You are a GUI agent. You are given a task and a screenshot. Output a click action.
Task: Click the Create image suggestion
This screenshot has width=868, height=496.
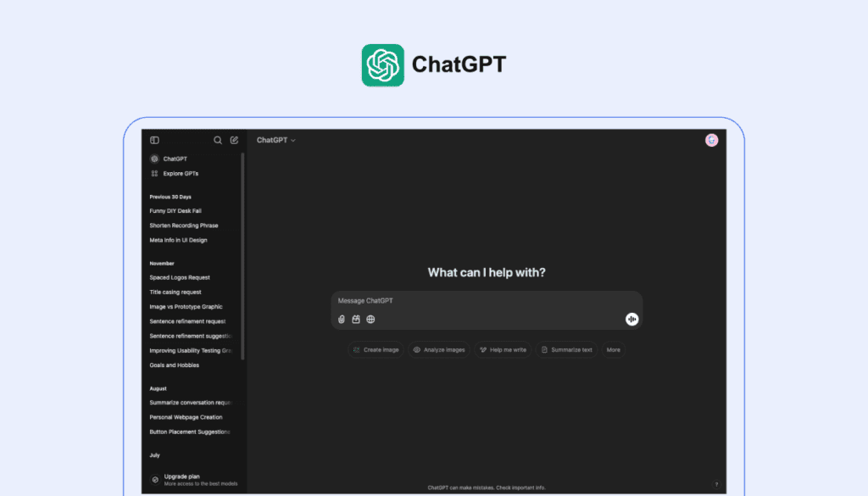click(376, 349)
